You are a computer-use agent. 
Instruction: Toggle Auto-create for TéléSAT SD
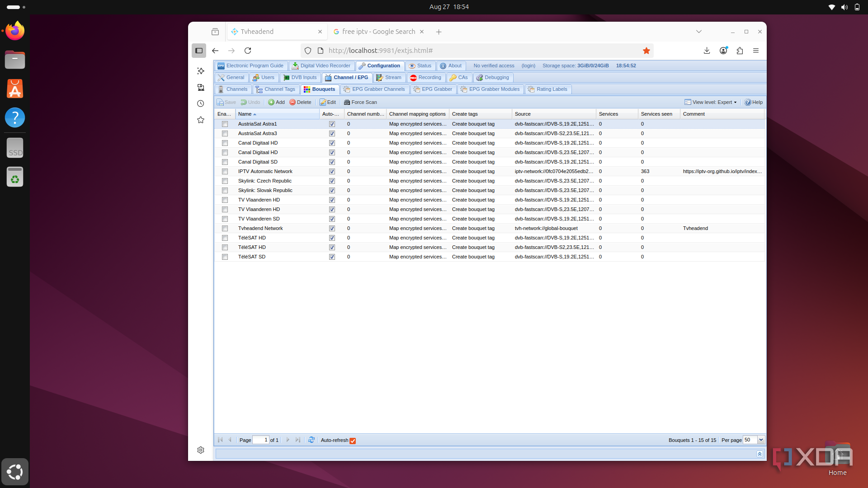tap(332, 257)
